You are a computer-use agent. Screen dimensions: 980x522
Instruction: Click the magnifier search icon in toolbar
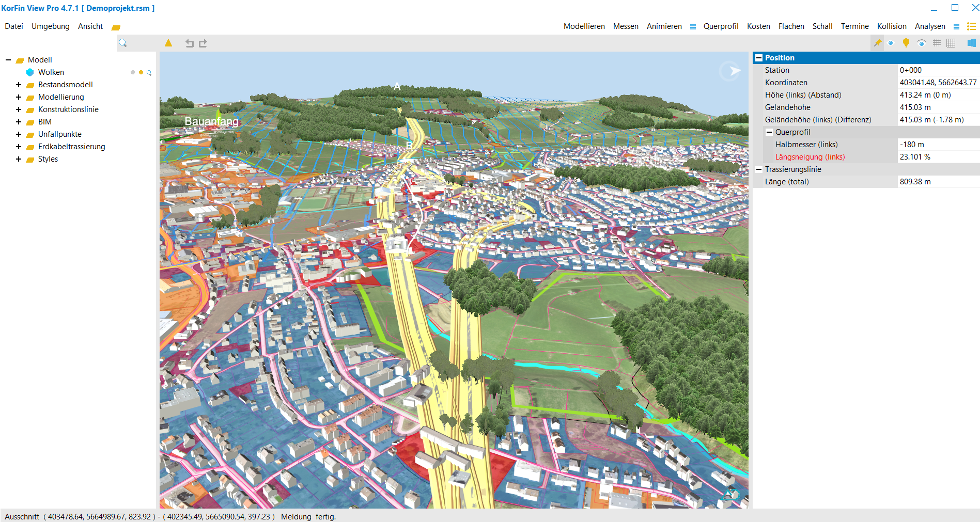coord(123,43)
